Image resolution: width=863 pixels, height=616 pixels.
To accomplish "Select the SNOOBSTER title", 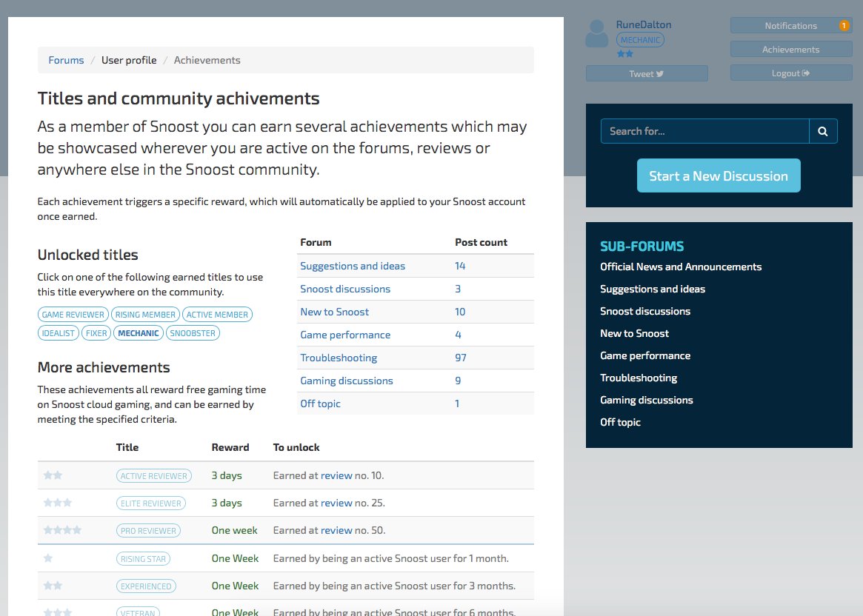I will tap(193, 333).
